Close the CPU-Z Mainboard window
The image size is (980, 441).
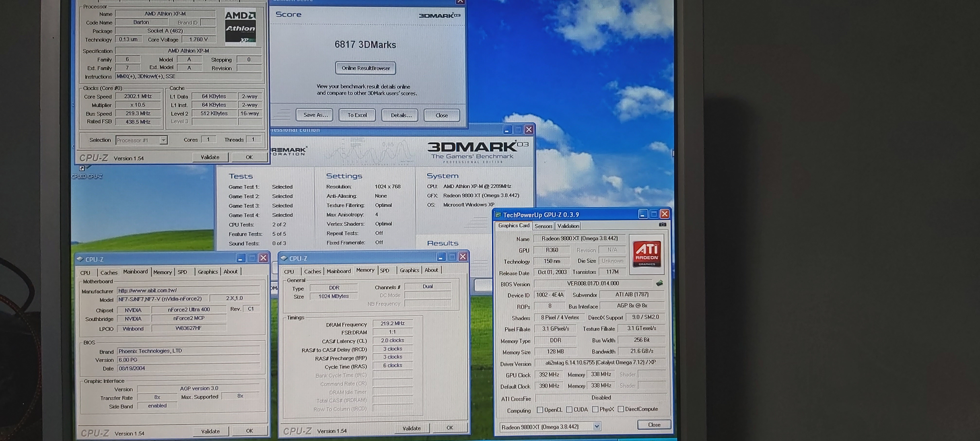click(263, 258)
